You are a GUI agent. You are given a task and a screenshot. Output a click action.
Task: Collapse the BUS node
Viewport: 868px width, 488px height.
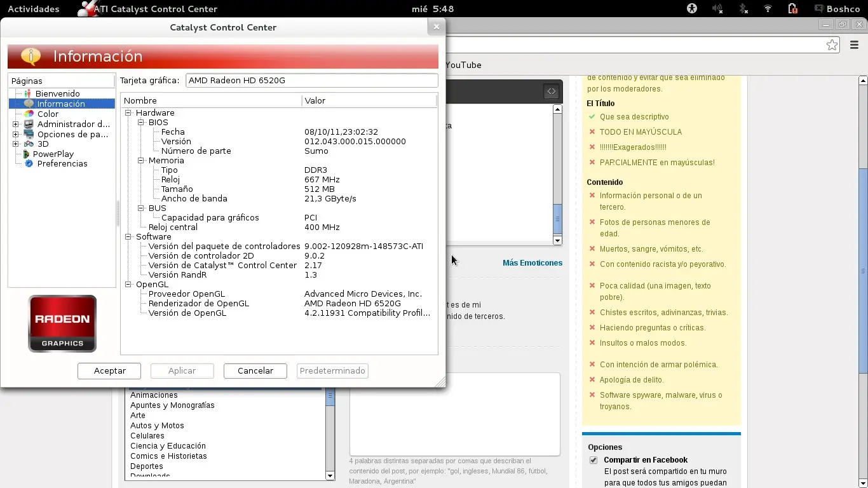[x=141, y=208]
